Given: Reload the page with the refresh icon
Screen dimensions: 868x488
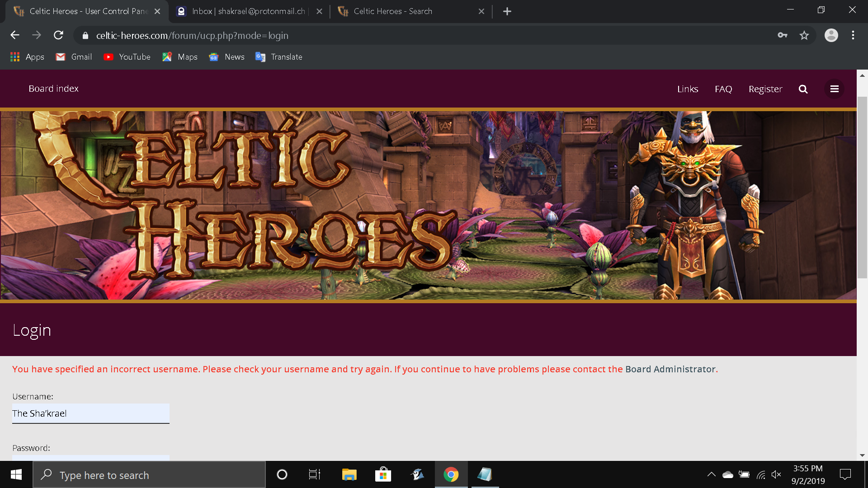Looking at the screenshot, I should tap(58, 35).
